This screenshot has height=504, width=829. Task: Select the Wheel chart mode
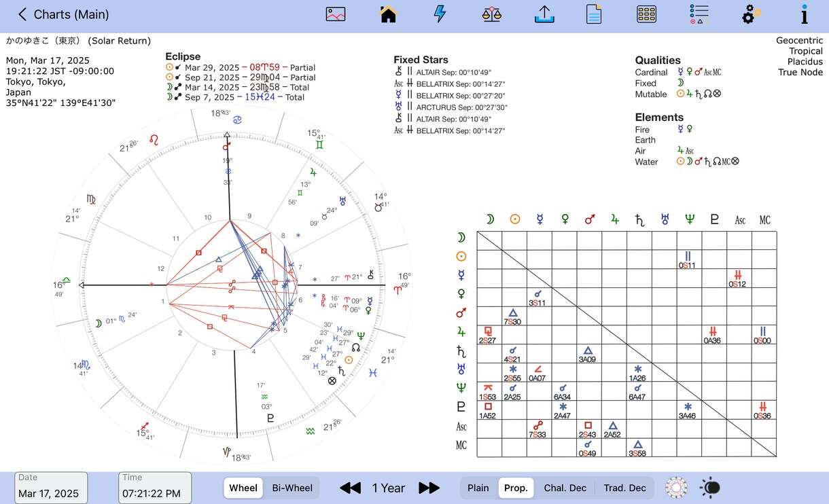coord(243,488)
